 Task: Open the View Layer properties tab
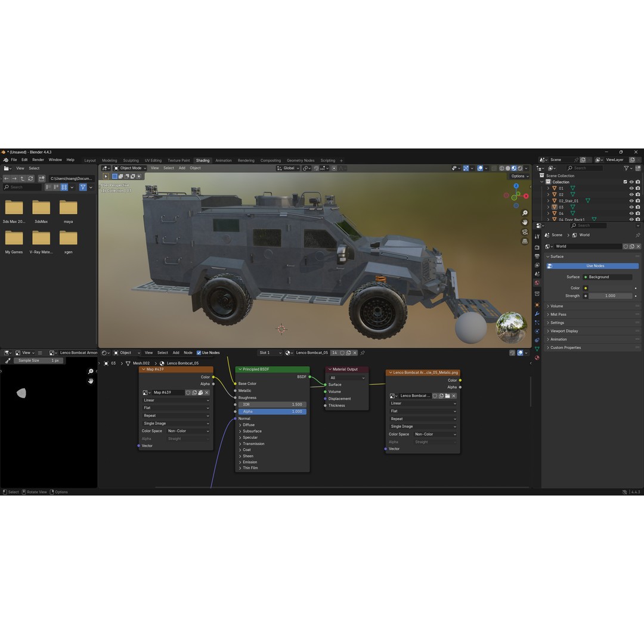click(537, 265)
